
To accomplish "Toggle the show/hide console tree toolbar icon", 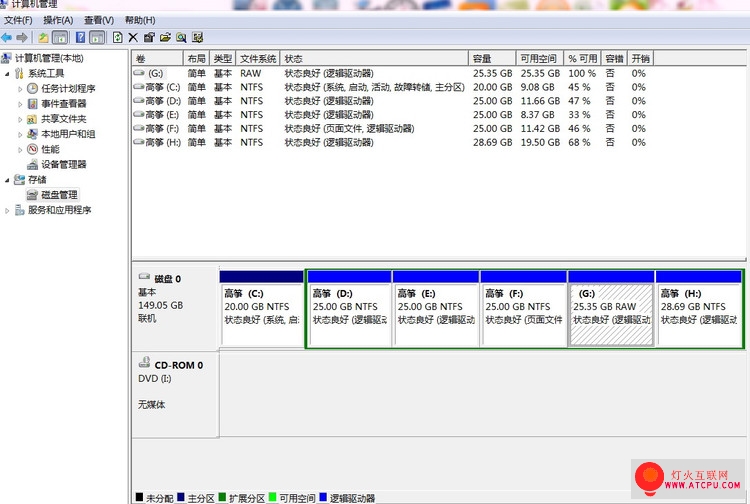I will click(60, 37).
